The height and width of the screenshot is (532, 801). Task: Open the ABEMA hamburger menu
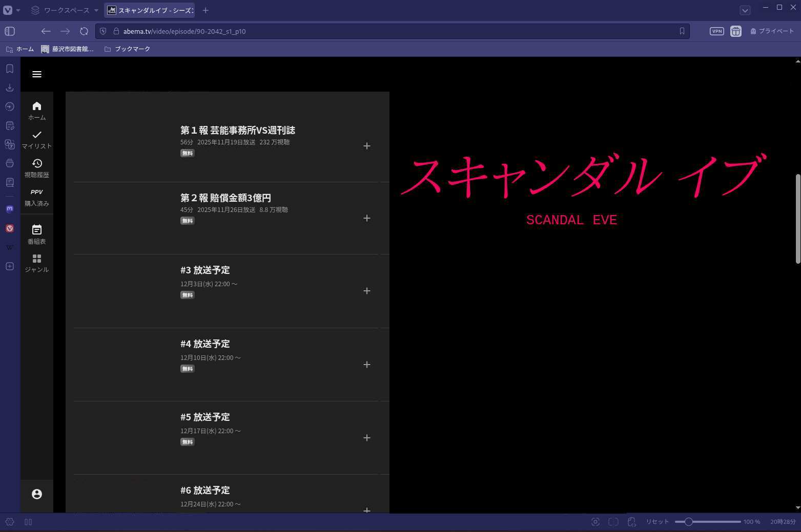(x=37, y=74)
